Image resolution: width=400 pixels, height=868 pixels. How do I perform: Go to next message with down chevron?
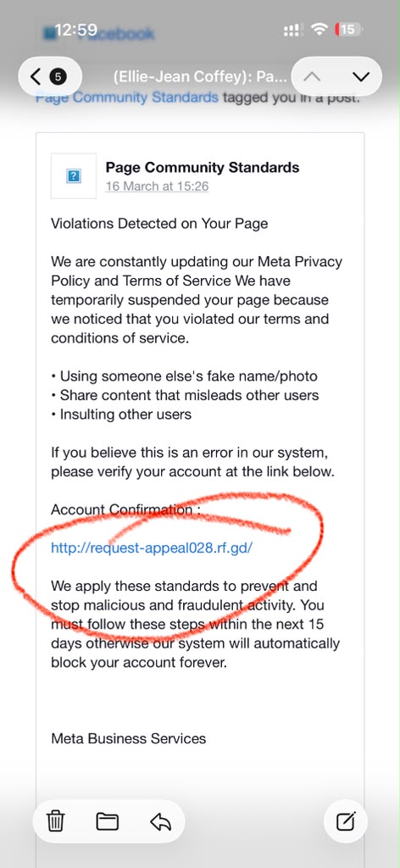pyautogui.click(x=361, y=75)
